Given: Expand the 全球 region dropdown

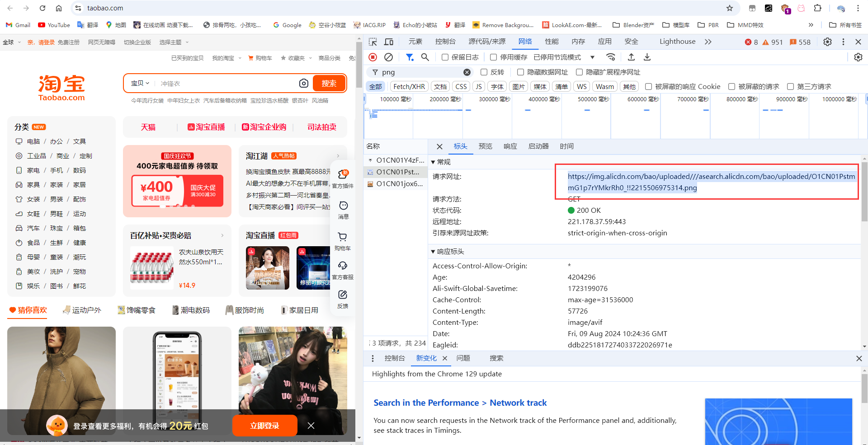Looking at the screenshot, I should pyautogui.click(x=12, y=42).
